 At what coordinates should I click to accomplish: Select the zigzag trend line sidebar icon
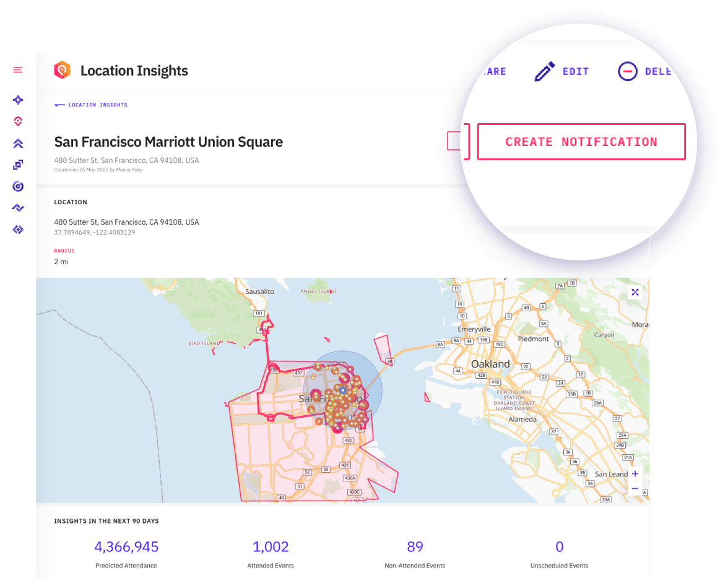[18, 208]
